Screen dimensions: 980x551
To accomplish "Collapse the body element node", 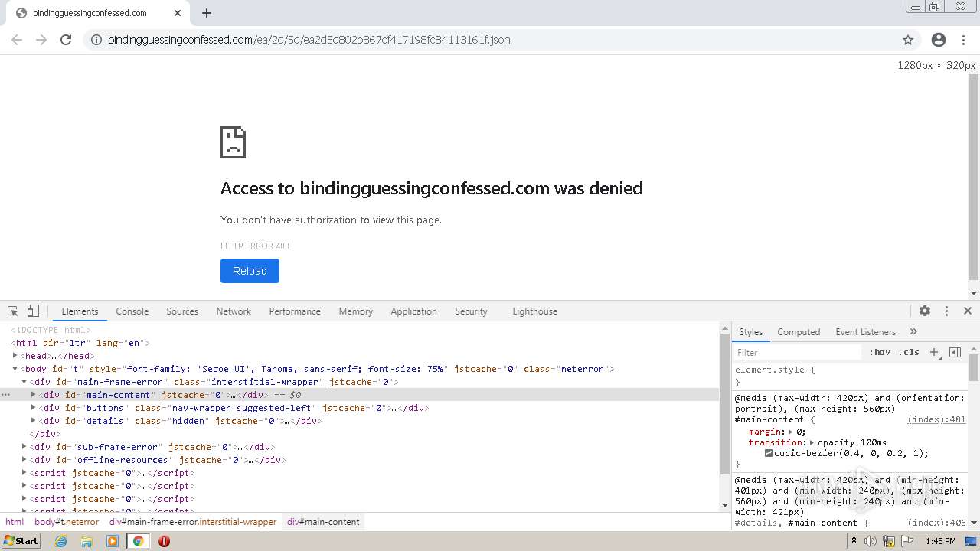I will [15, 369].
